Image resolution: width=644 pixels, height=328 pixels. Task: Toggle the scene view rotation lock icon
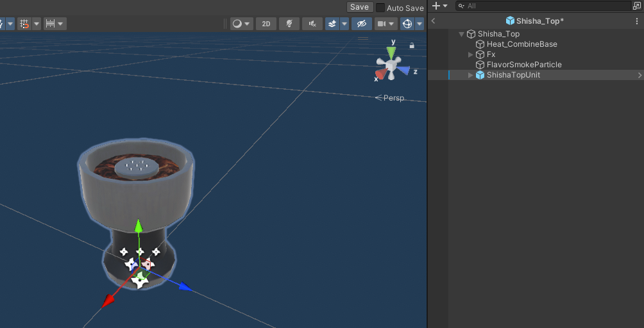(412, 45)
